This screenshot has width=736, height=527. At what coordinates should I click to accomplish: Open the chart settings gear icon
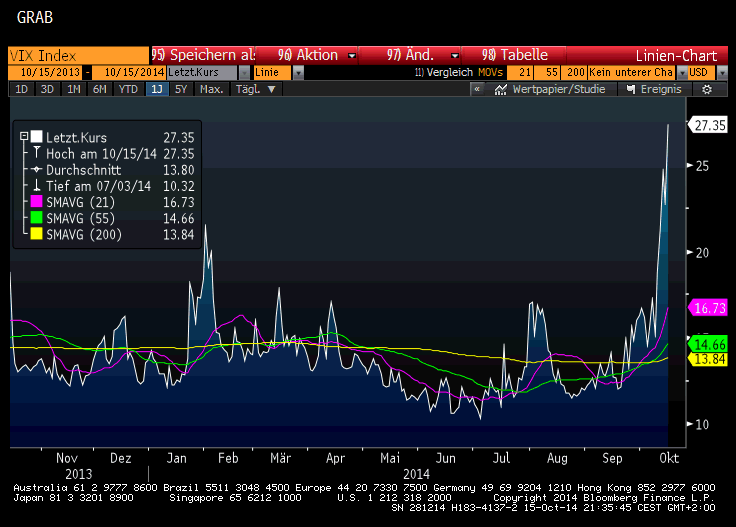pos(707,89)
